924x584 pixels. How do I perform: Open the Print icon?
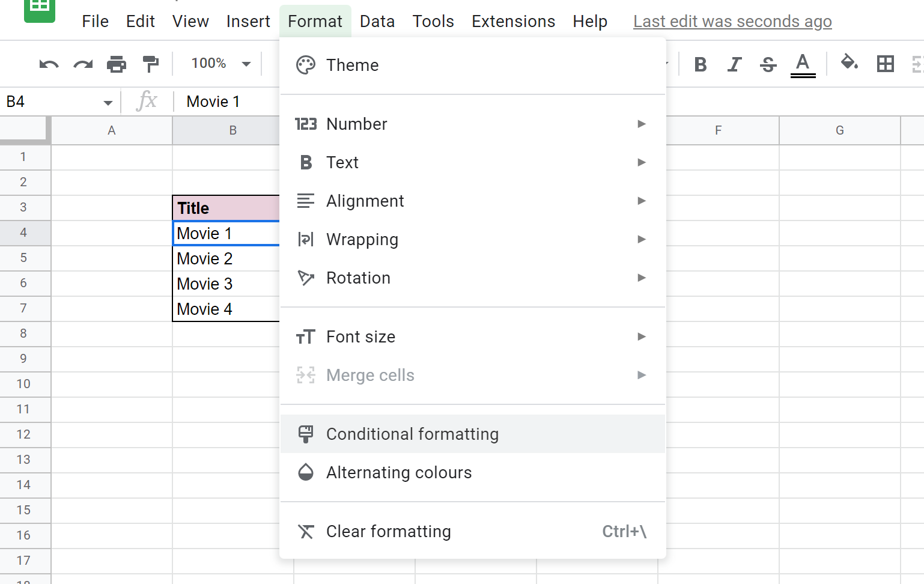117,64
